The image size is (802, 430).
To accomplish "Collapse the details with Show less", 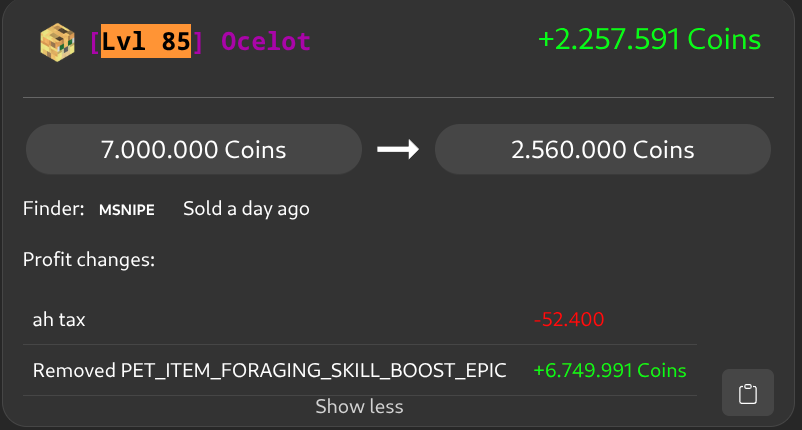I will 359,407.
